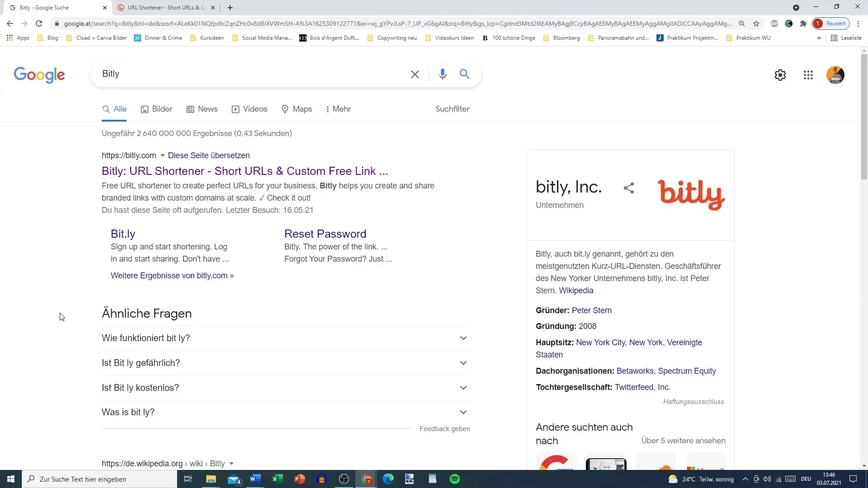The height and width of the screenshot is (488, 868).
Task: Click the Google voice search microphone icon
Action: [442, 73]
